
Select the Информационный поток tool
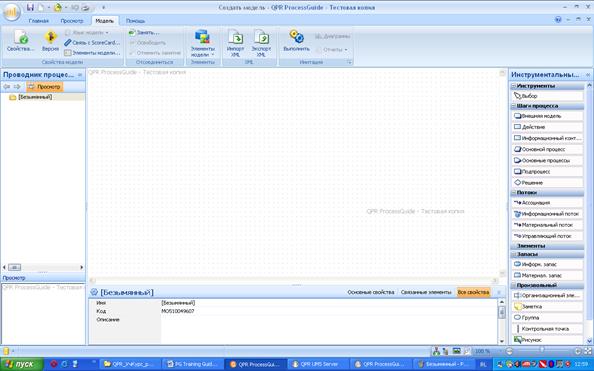click(547, 214)
